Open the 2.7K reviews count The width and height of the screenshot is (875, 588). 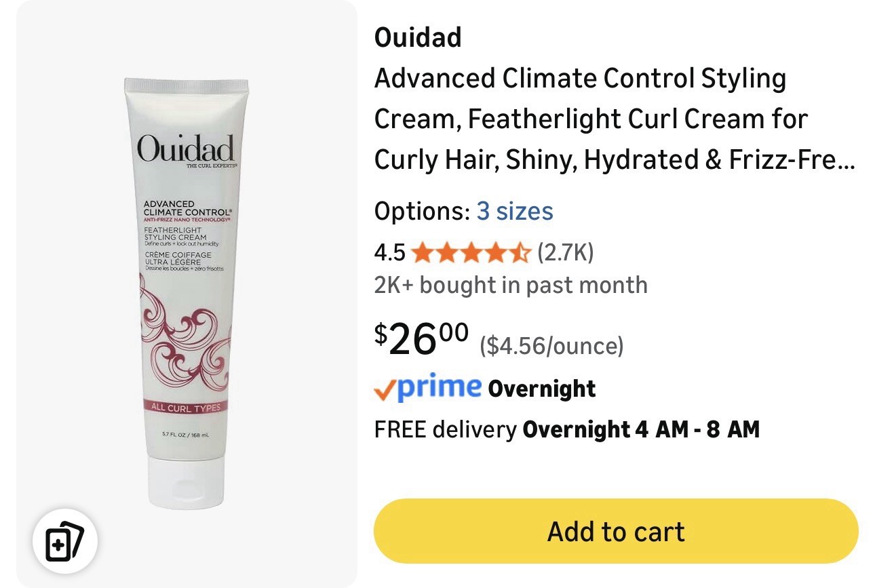coord(566,253)
